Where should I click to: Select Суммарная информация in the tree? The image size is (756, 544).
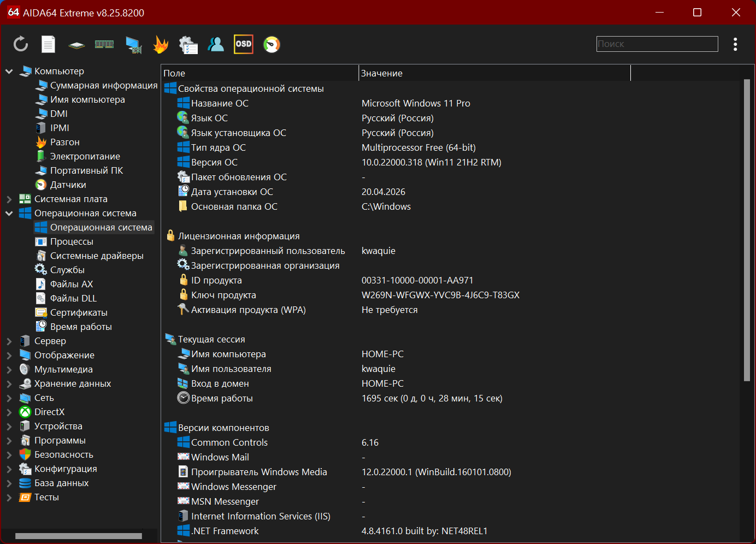tap(96, 85)
